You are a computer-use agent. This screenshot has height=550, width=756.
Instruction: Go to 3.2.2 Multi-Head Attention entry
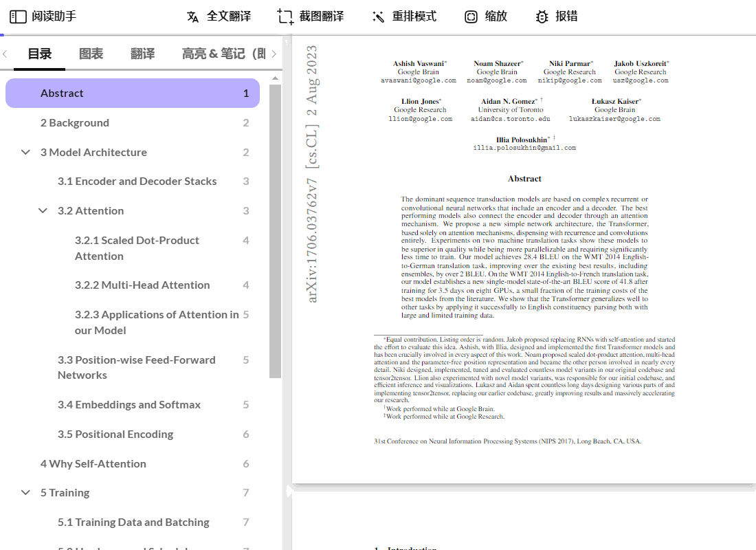coord(142,285)
